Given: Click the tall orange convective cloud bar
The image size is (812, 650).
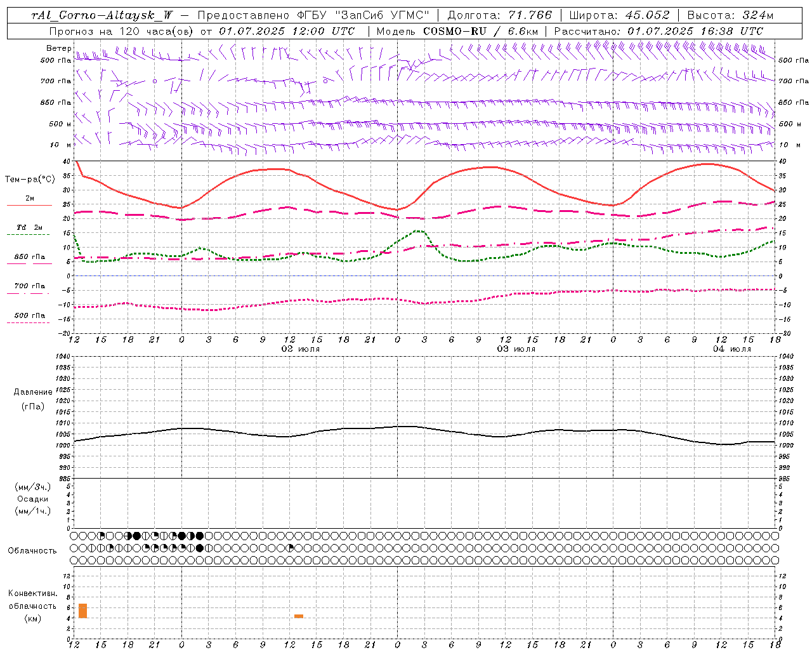Looking at the screenshot, I should [82, 611].
